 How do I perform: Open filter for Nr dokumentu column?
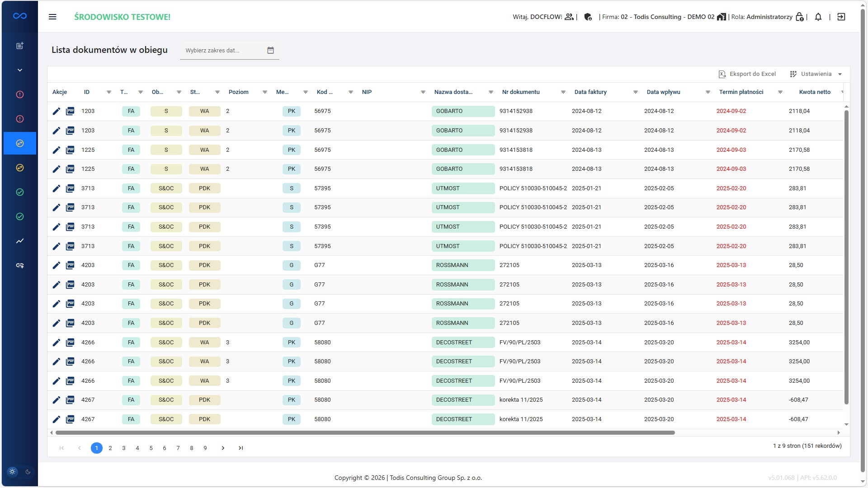(563, 92)
